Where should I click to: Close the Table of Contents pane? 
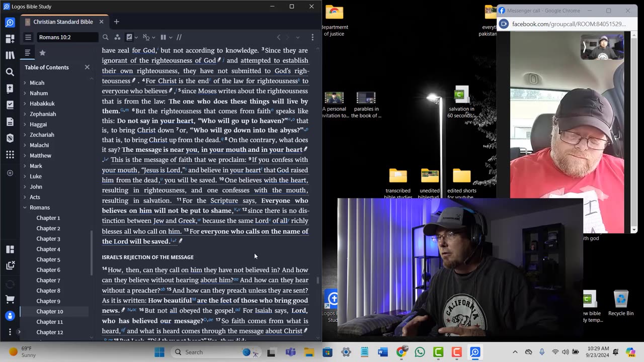tap(87, 67)
